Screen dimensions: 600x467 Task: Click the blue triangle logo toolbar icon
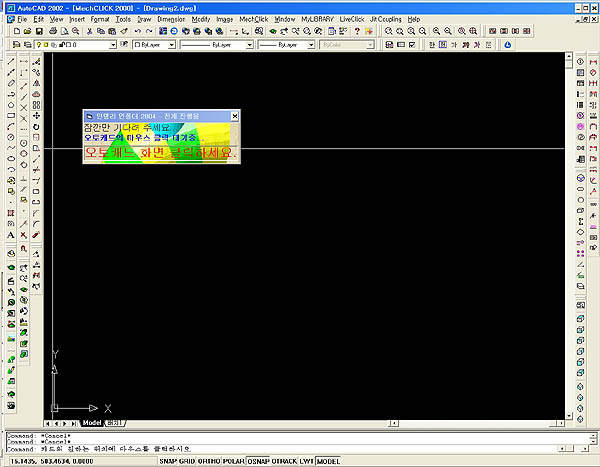click(508, 45)
